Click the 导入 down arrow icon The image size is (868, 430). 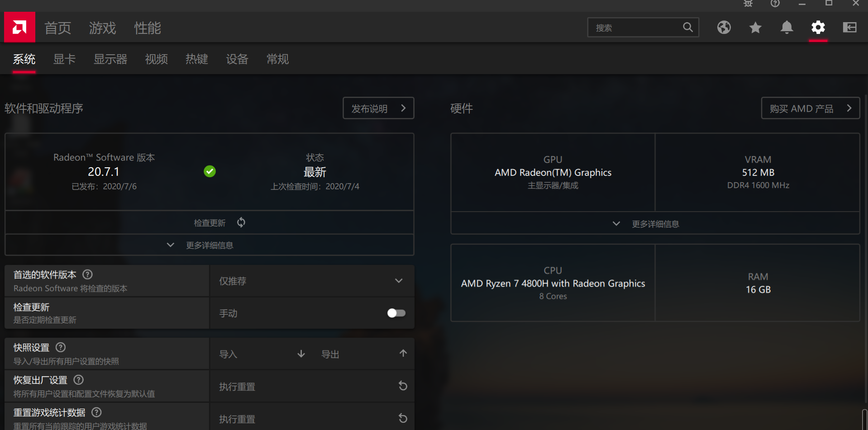301,354
